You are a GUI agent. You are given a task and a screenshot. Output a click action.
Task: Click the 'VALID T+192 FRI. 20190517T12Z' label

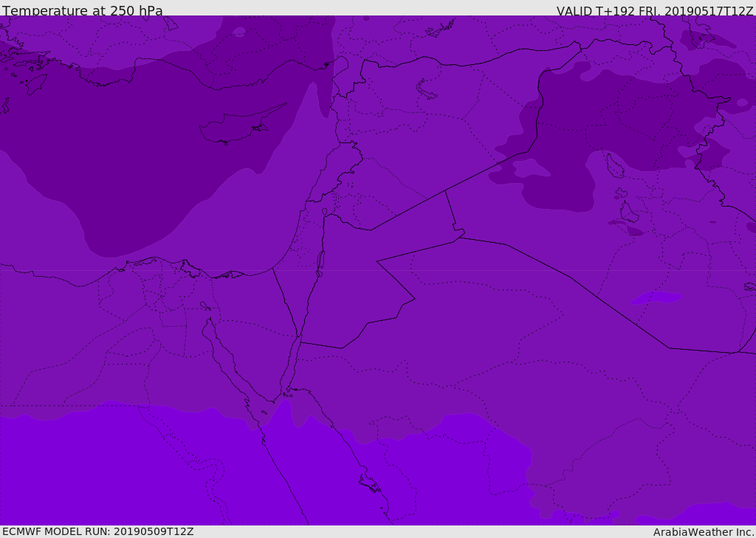point(654,11)
